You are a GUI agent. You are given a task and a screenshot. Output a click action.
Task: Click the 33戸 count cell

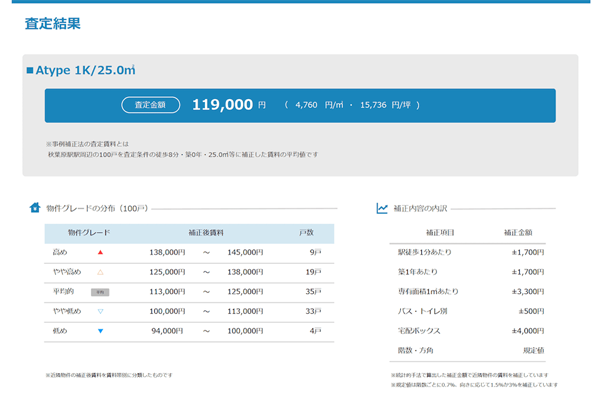[313, 311]
